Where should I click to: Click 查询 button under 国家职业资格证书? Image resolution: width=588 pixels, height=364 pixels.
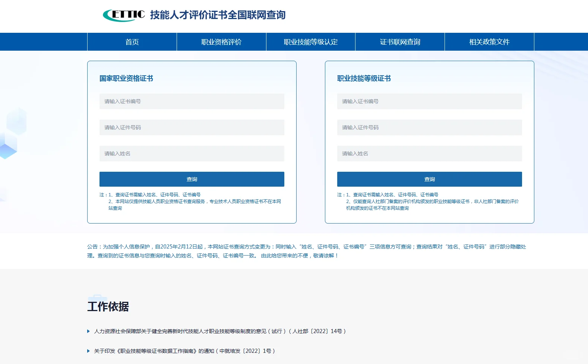click(x=192, y=179)
